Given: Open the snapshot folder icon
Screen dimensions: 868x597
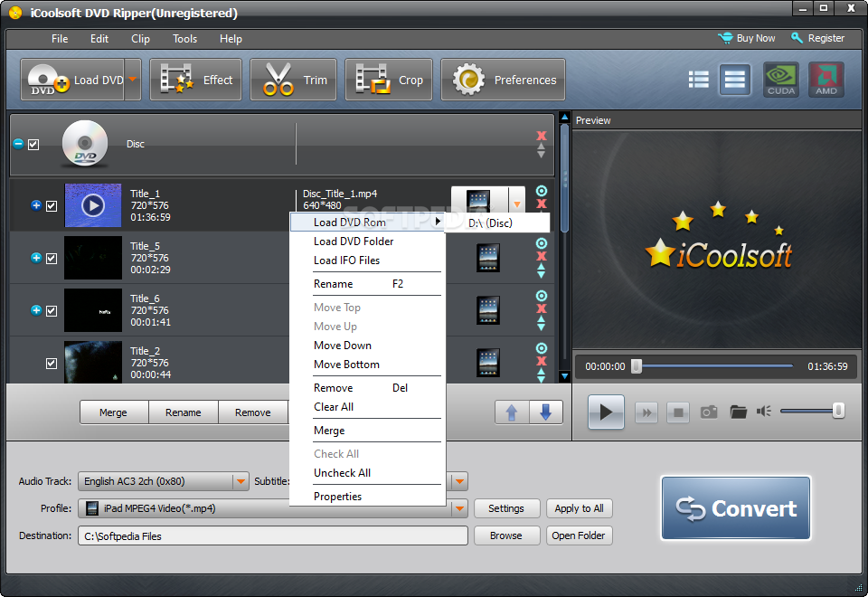Looking at the screenshot, I should point(738,412).
